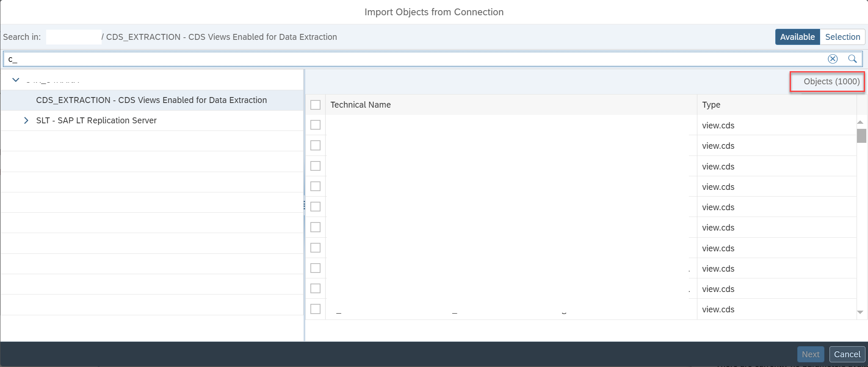This screenshot has height=367, width=868.
Task: Check the sixth view.cds row checkbox
Action: coord(315,227)
